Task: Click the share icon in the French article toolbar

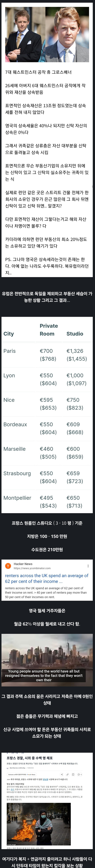Action: tap(62, 775)
